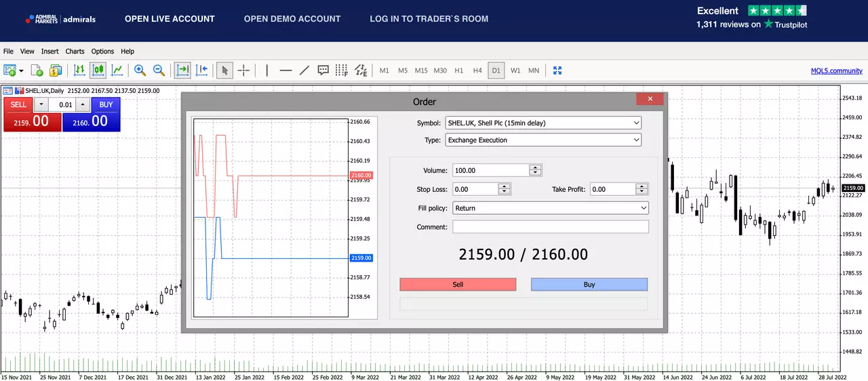Toggle candlestick chart view

[98, 70]
